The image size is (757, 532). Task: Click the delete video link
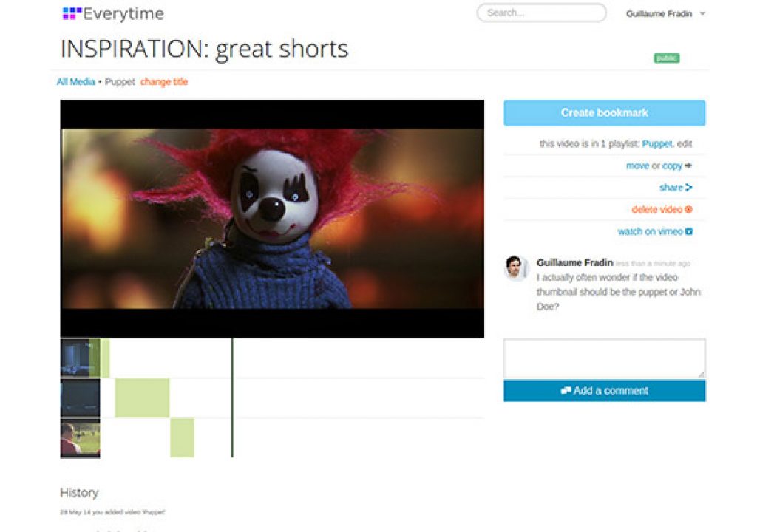[656, 209]
